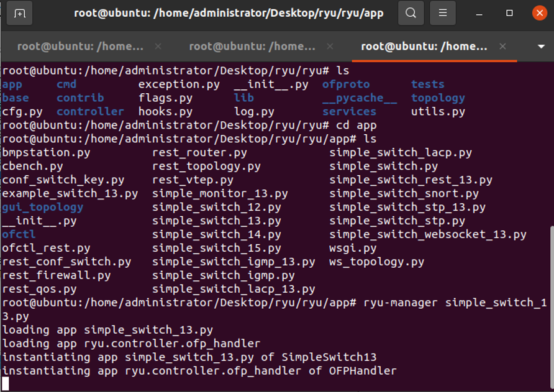Image resolution: width=554 pixels, height=392 pixels.
Task: Click the 'log.py' file name
Action: tap(254, 112)
